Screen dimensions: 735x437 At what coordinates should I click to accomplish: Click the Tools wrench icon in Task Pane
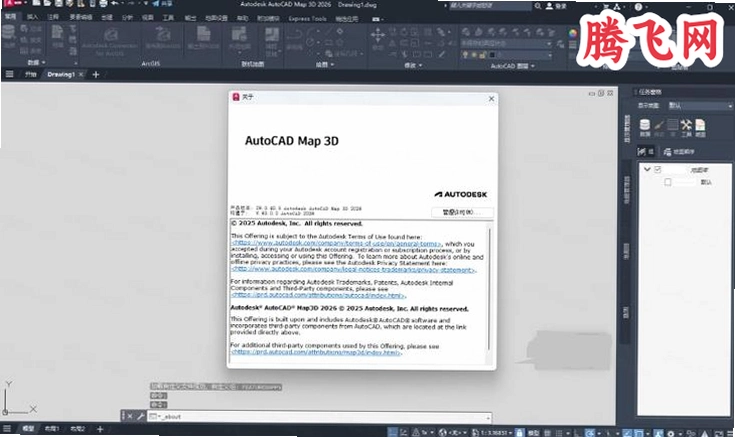pyautogui.click(x=686, y=125)
